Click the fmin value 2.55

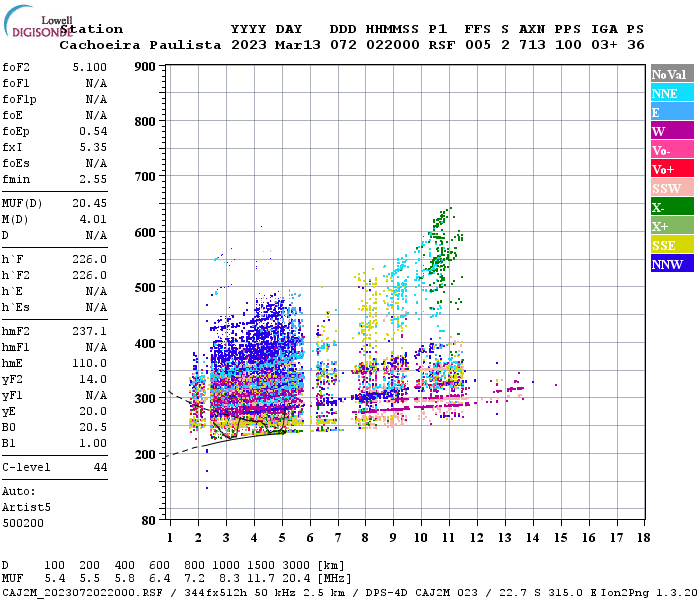pyautogui.click(x=93, y=180)
